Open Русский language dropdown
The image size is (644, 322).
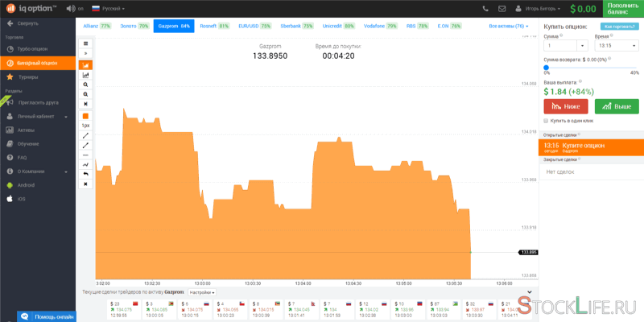(x=109, y=8)
